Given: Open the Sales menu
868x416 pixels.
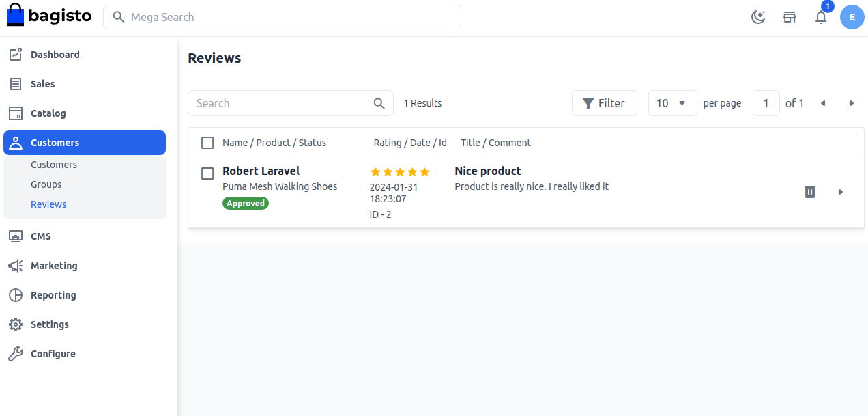Looking at the screenshot, I should pos(42,84).
